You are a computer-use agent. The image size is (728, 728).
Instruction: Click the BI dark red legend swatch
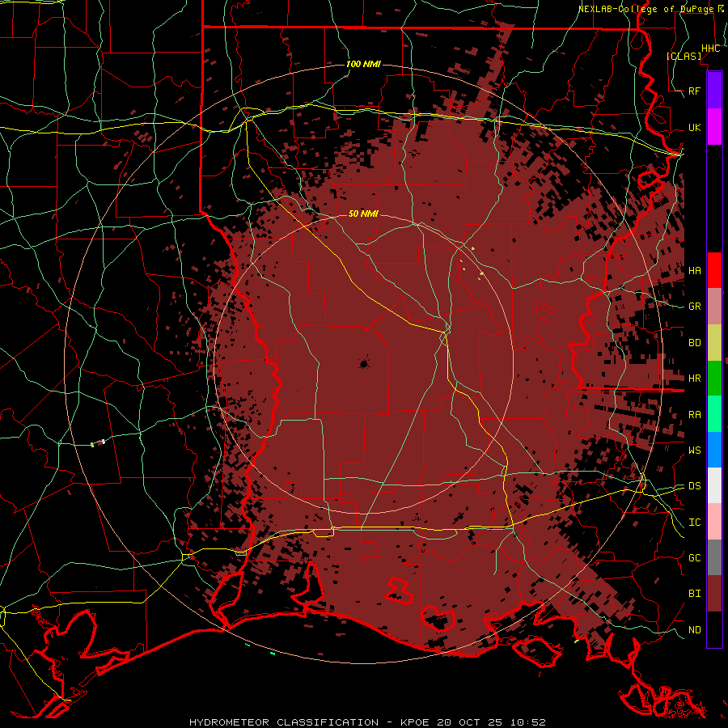click(714, 594)
